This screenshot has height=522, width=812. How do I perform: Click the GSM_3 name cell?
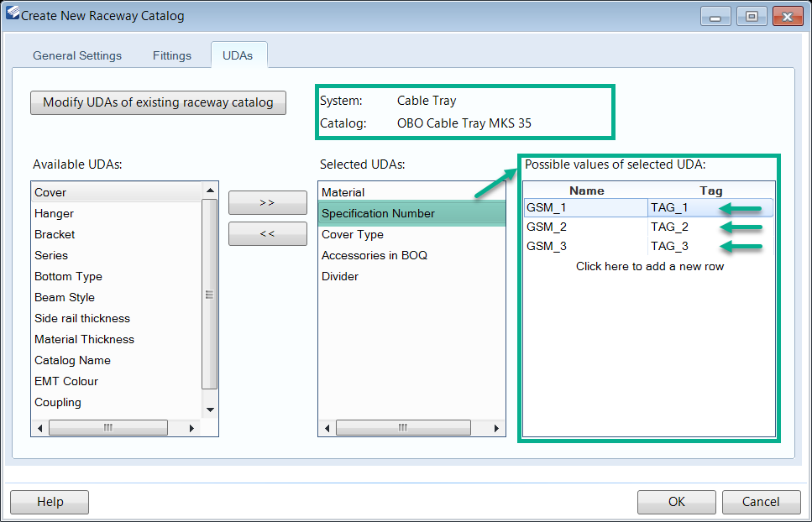pyautogui.click(x=585, y=246)
